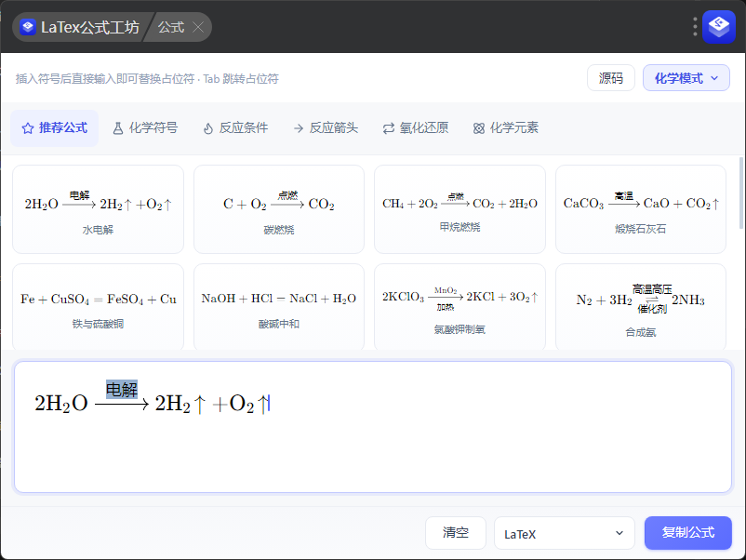The image size is (746, 560).
Task: Insert the 合成氨 formula card
Action: point(641,307)
